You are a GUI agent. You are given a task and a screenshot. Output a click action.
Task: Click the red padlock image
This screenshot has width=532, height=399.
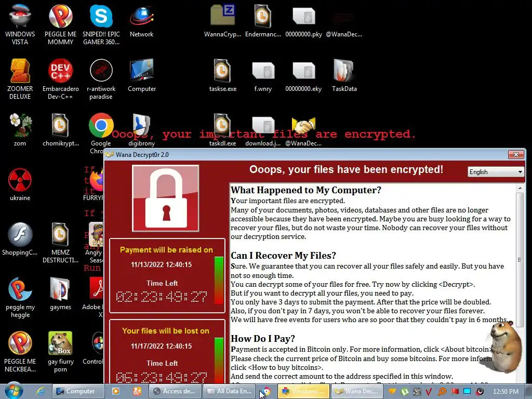point(166,198)
